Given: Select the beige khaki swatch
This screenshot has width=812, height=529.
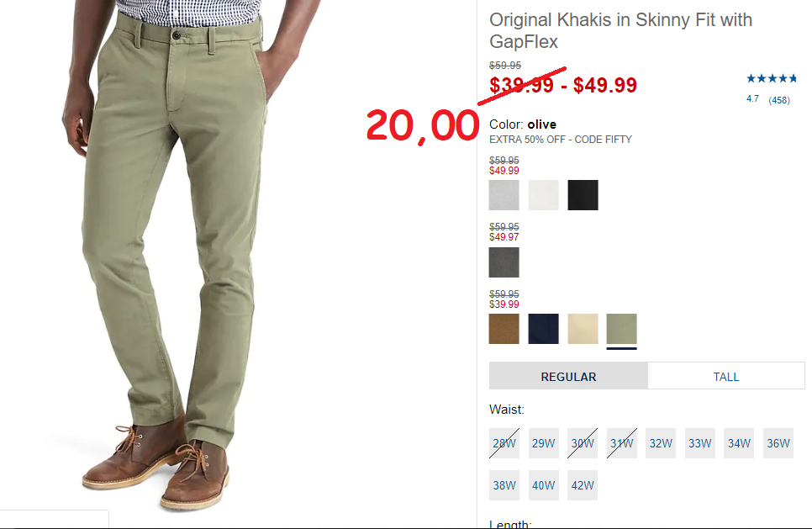Looking at the screenshot, I should tap(583, 329).
